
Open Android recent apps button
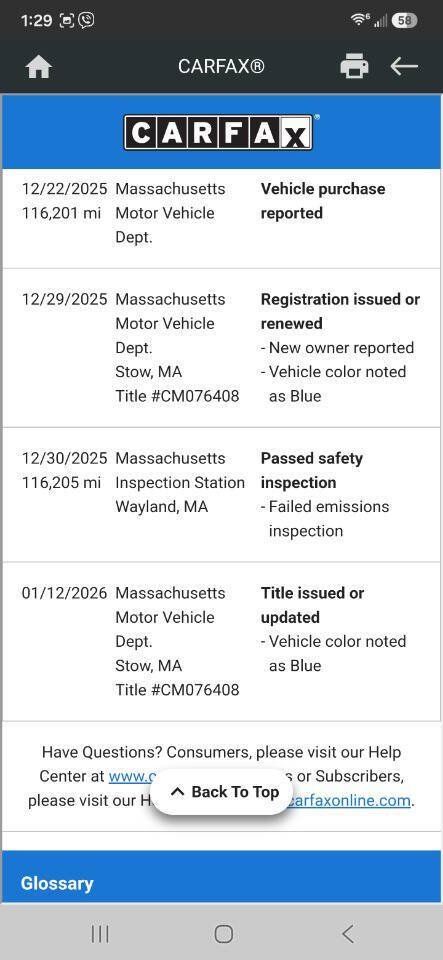tap(100, 933)
